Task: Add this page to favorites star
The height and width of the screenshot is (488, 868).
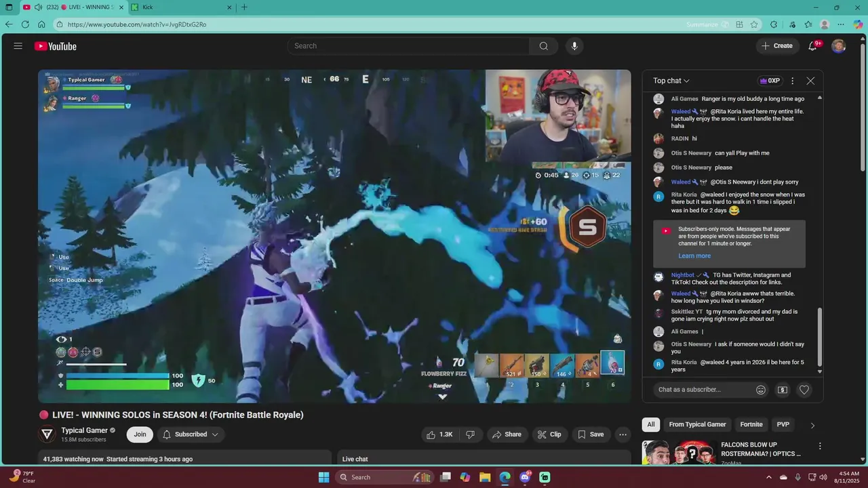Action: (x=754, y=24)
